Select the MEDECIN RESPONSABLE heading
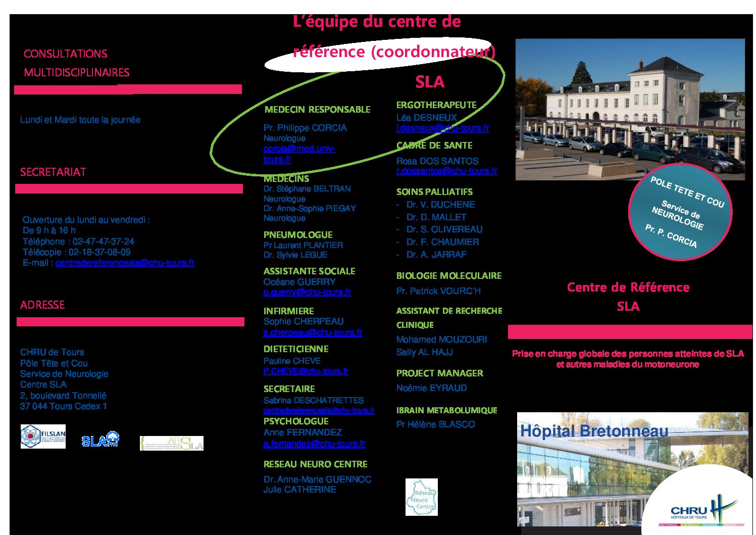Screen dimensions: 756x535 (x=317, y=110)
